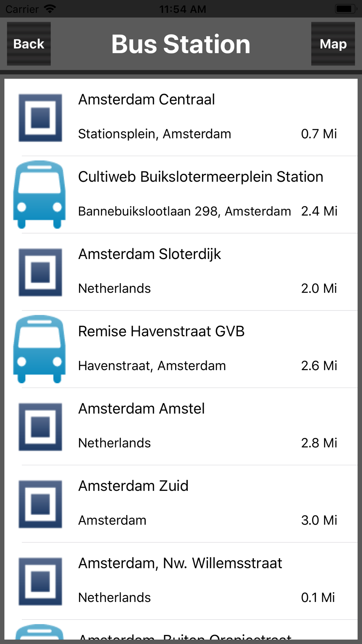
Task: Tap the Amsterdam Centraal station icon
Action: coord(40,118)
